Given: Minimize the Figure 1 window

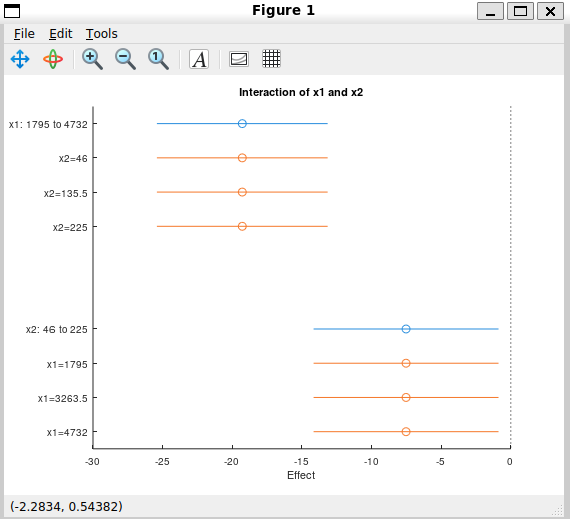Looking at the screenshot, I should (x=490, y=11).
